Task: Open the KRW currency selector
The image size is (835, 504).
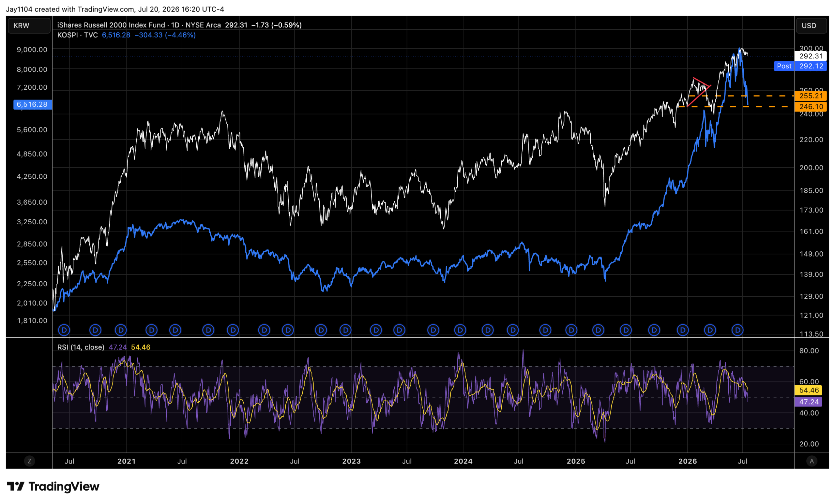Action: pos(29,25)
